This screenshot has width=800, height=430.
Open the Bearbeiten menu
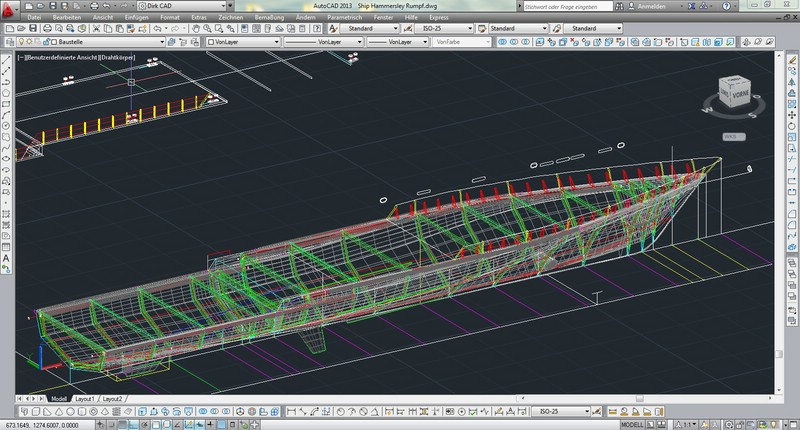[x=67, y=17]
